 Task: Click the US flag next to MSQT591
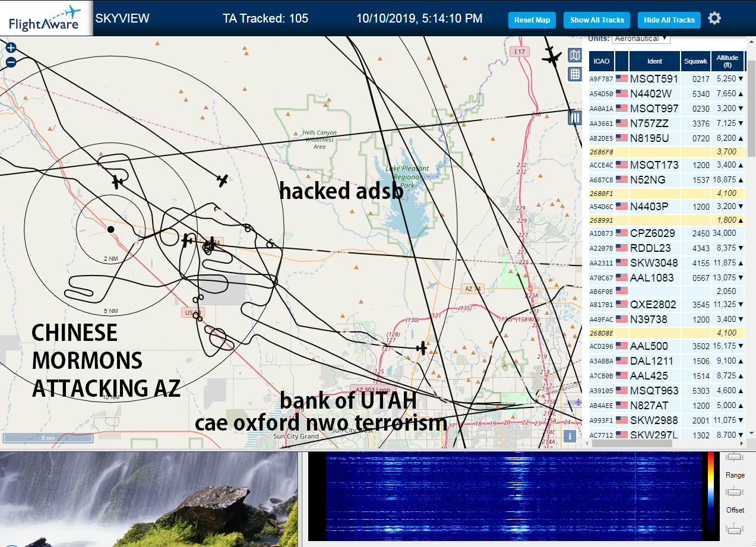point(622,78)
